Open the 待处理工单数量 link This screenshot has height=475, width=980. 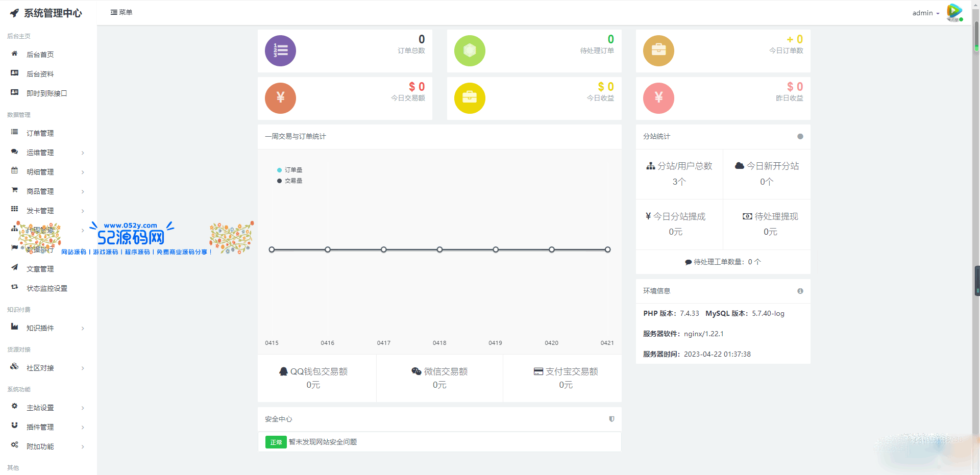coord(723,262)
